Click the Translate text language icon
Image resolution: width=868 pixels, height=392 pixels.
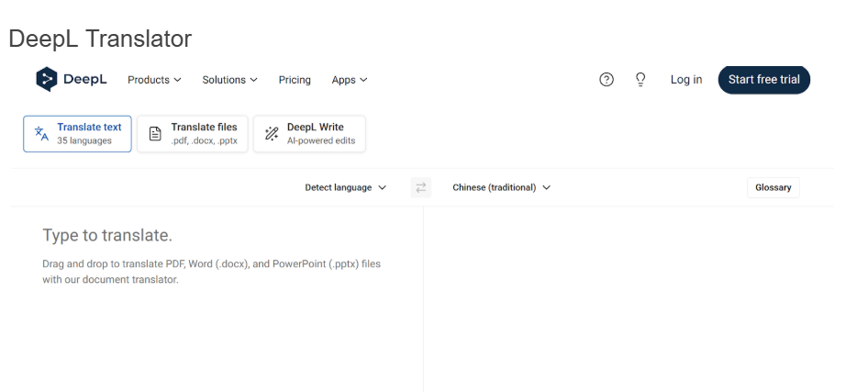click(41, 133)
